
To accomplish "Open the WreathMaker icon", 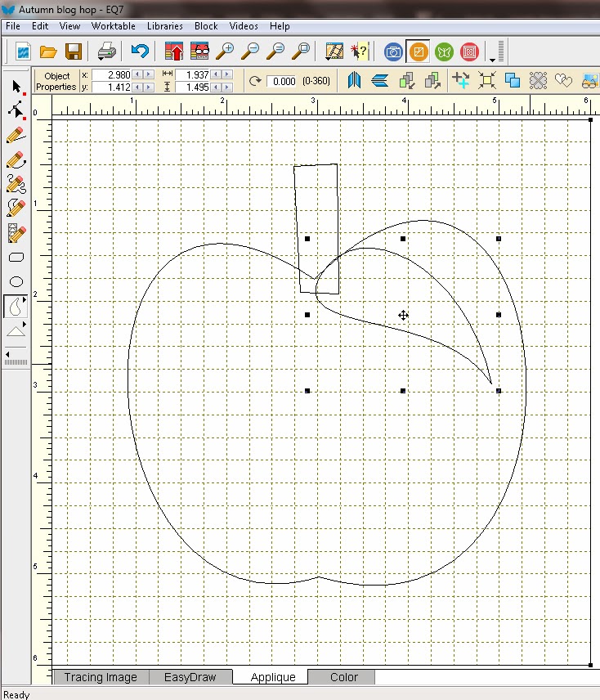I will coord(539,81).
